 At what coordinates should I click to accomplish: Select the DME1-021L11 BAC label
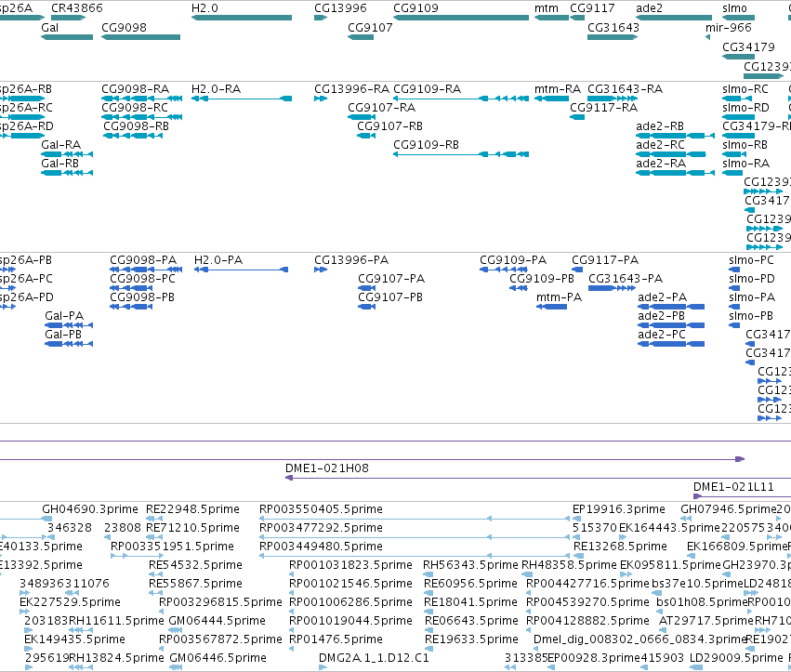click(733, 487)
